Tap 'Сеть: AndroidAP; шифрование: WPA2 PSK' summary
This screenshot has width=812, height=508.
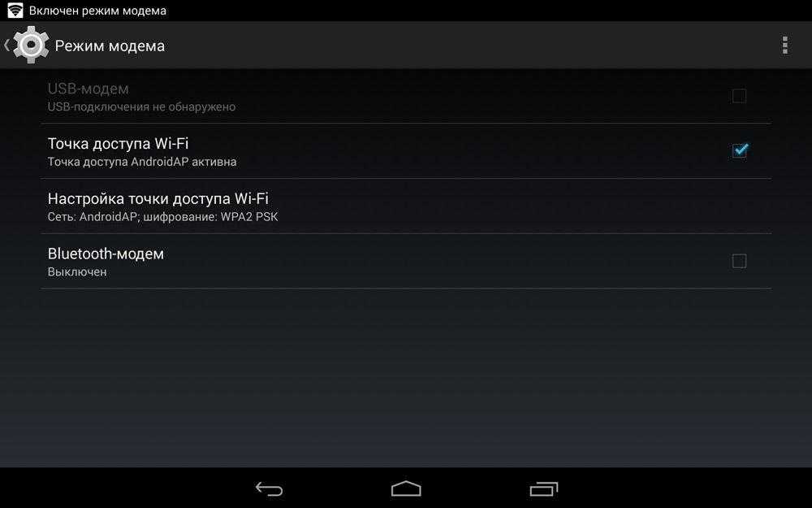point(162,217)
